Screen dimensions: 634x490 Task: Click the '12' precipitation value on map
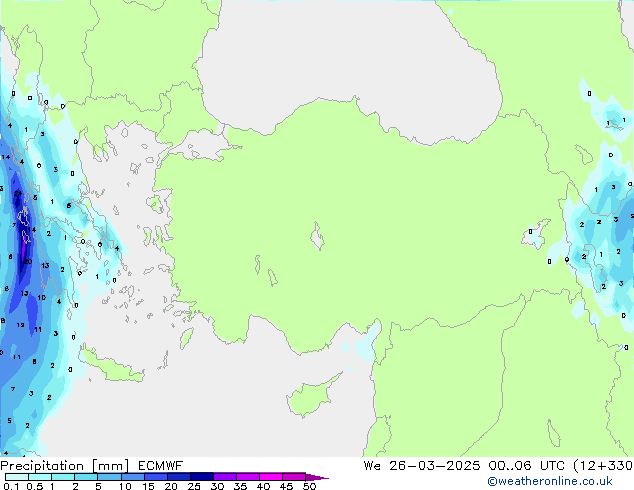coord(21,325)
